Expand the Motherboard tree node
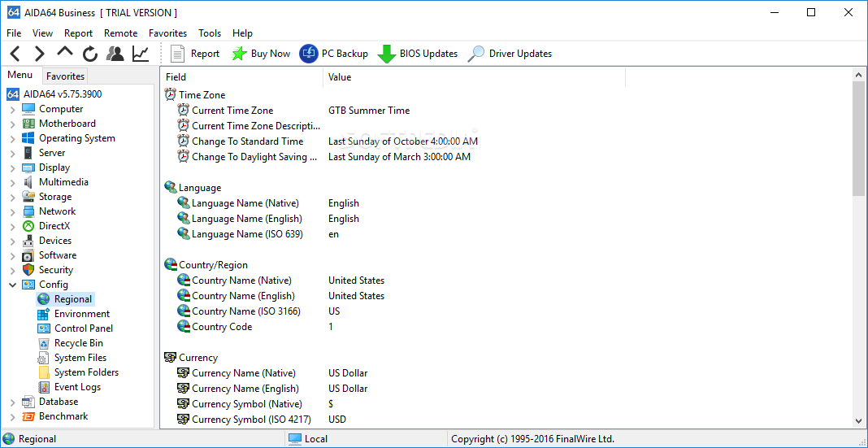 point(12,124)
